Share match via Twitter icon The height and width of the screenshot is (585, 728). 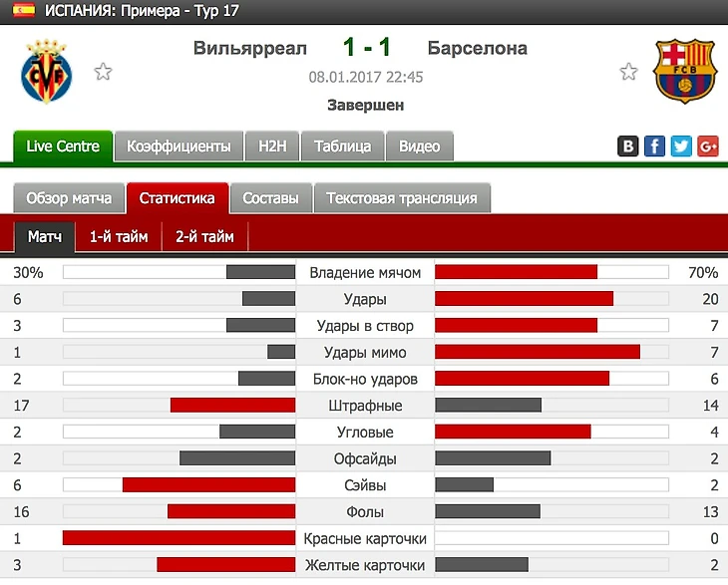pyautogui.click(x=681, y=146)
